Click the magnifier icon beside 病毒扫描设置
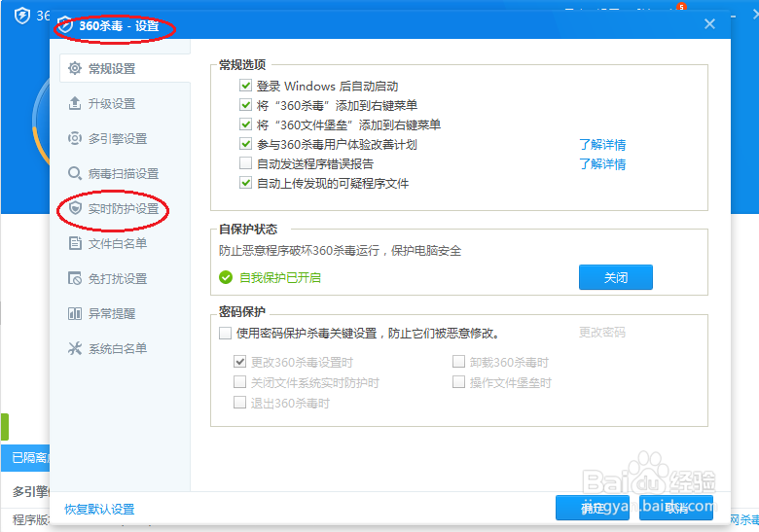 75,173
